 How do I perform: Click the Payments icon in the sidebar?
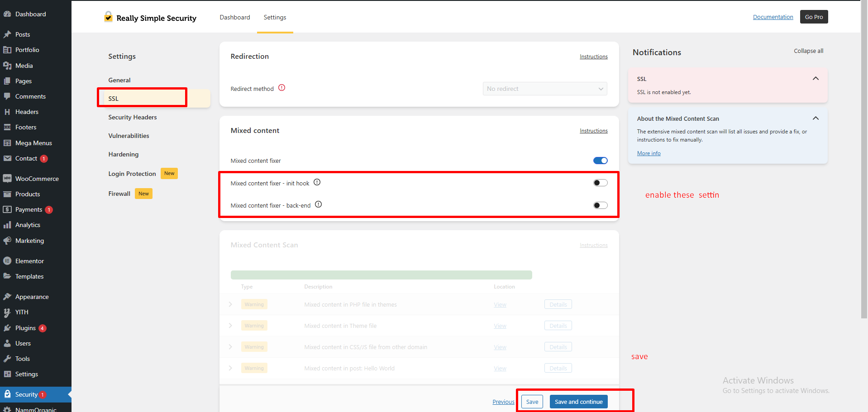[x=7, y=209]
